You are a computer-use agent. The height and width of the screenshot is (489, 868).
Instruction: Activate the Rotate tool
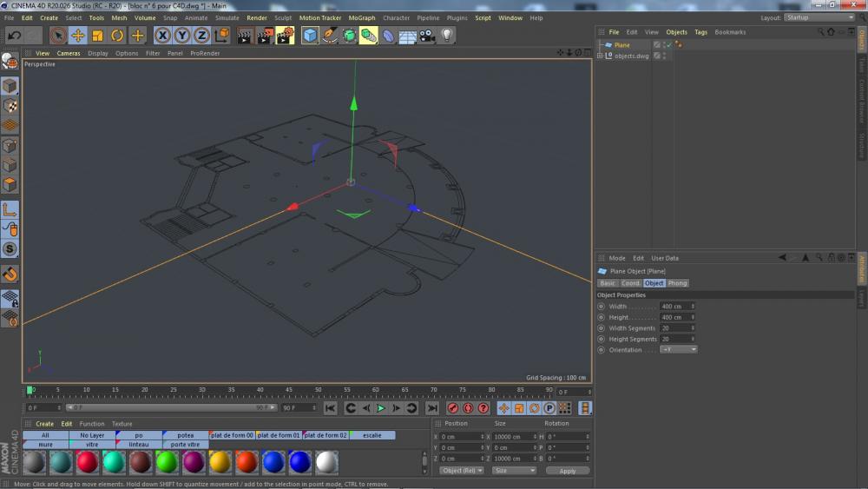(117, 36)
